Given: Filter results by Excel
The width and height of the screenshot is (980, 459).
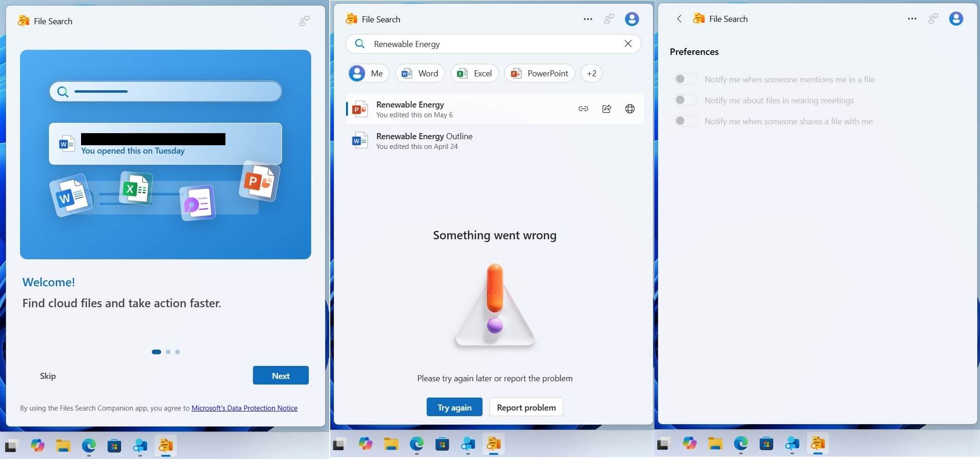Looking at the screenshot, I should tap(475, 73).
